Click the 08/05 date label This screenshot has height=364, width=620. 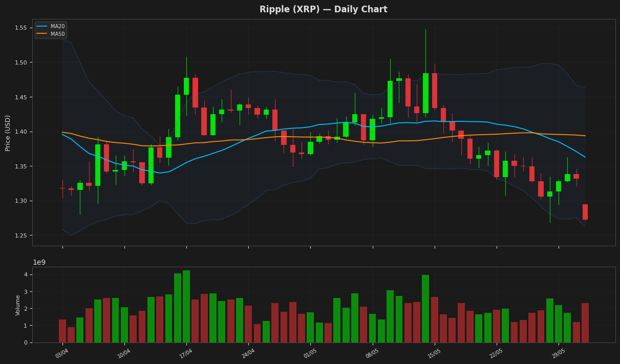(x=372, y=353)
